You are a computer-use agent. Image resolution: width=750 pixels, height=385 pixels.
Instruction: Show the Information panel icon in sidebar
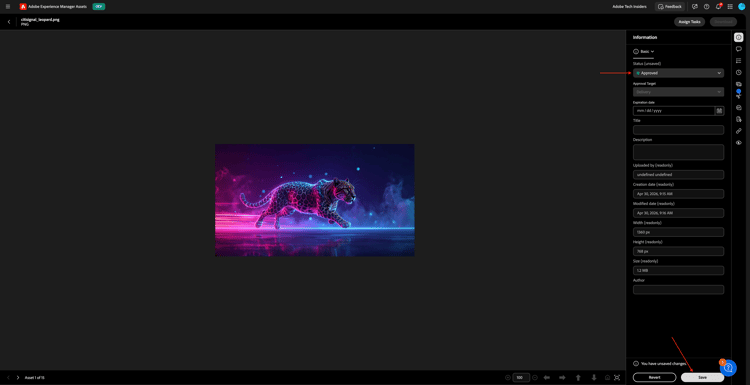[739, 37]
